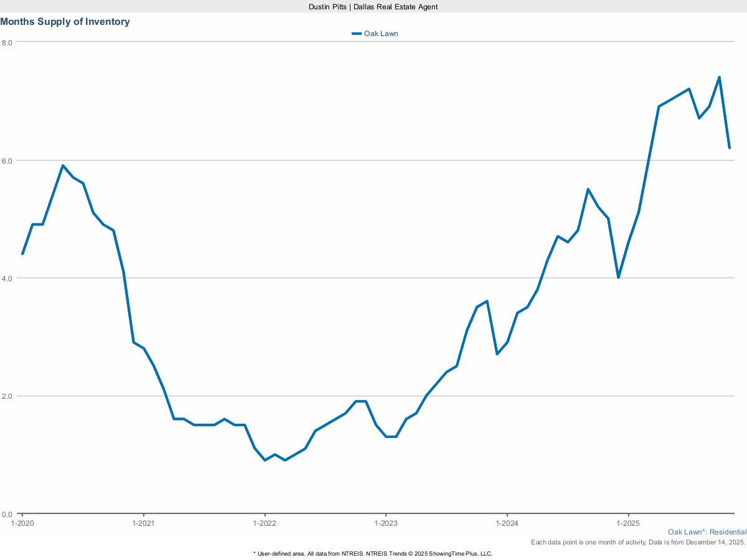Click the 2020 peak data point near 5.9
Image resolution: width=747 pixels, height=560 pixels.
pyautogui.click(x=63, y=166)
